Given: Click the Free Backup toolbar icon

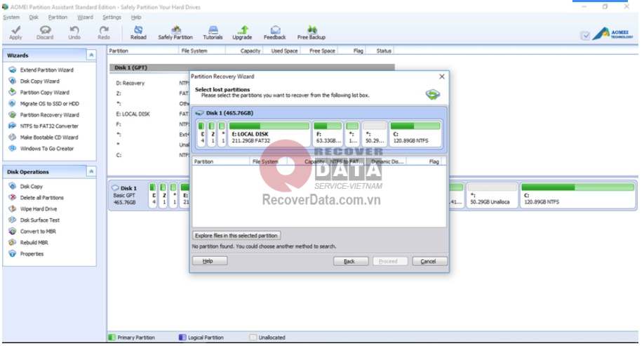Looking at the screenshot, I should point(311,29).
